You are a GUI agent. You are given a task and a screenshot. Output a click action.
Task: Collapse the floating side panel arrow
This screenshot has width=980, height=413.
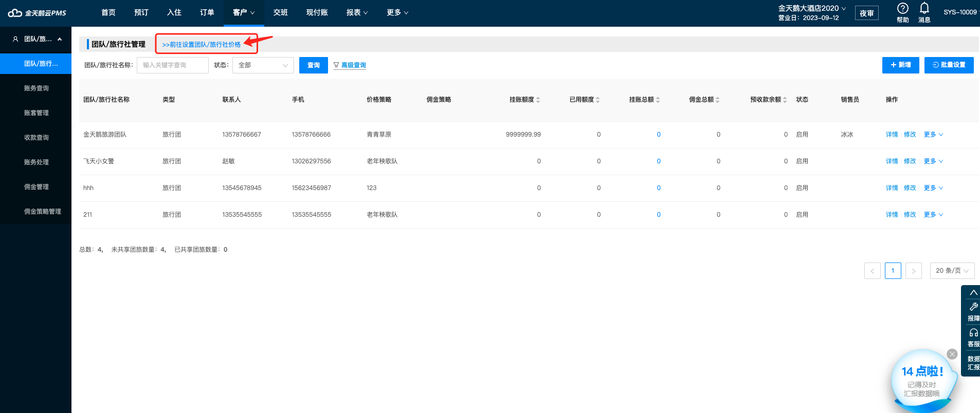973,292
